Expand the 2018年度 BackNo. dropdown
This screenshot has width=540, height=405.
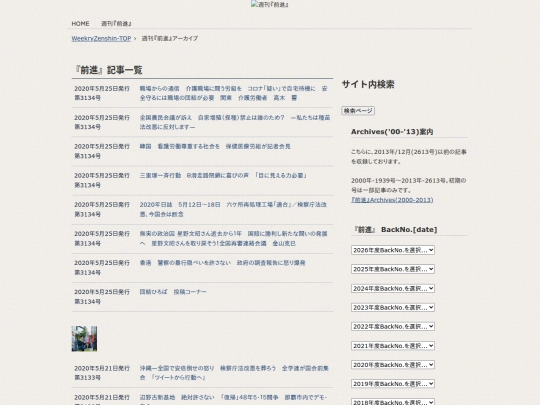(x=393, y=402)
